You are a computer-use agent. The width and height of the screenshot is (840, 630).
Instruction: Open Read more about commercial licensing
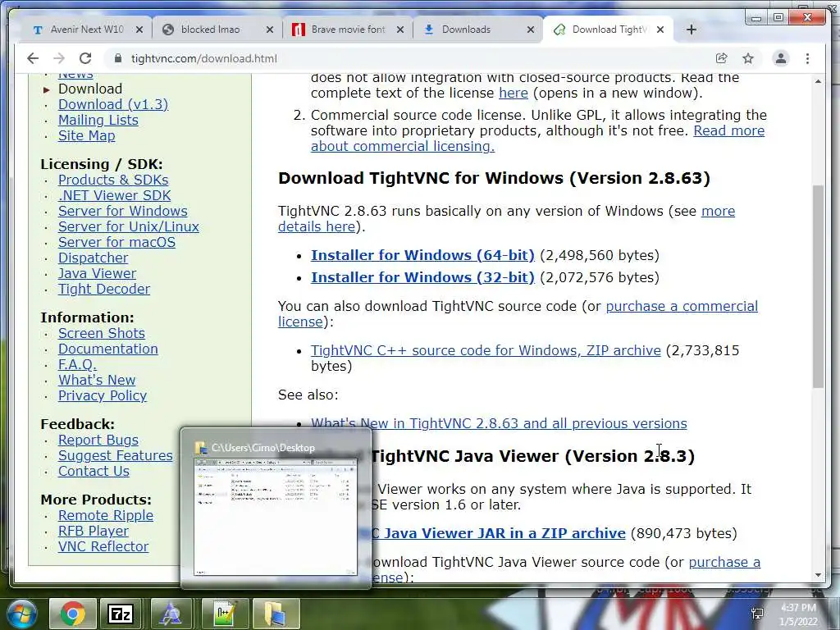click(728, 130)
